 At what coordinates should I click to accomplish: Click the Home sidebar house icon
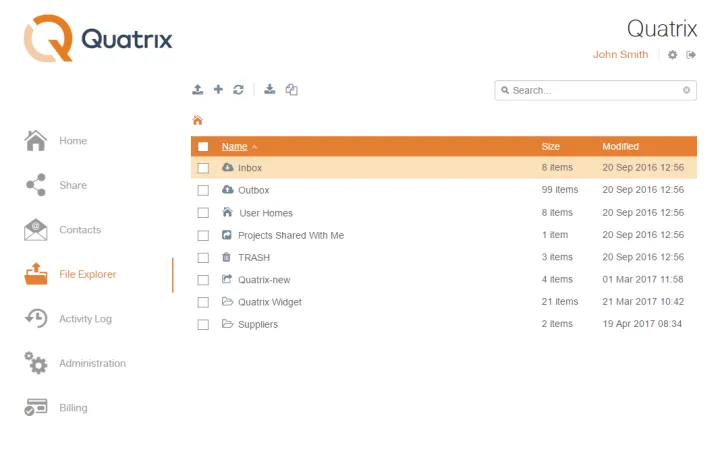pyautogui.click(x=36, y=141)
